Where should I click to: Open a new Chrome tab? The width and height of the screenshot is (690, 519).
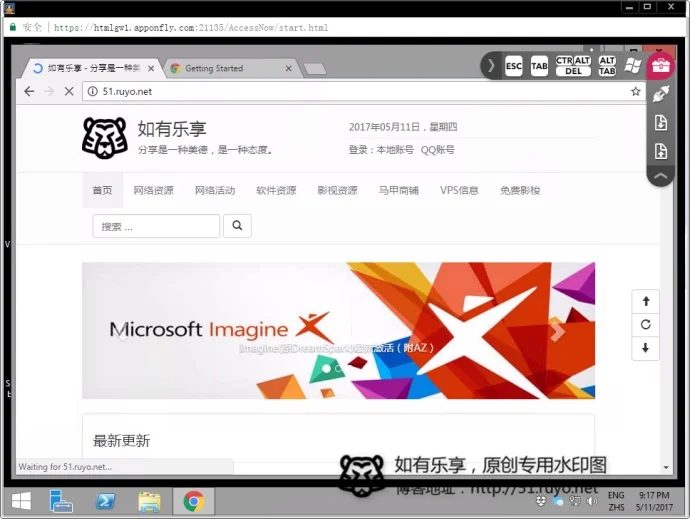coord(315,69)
